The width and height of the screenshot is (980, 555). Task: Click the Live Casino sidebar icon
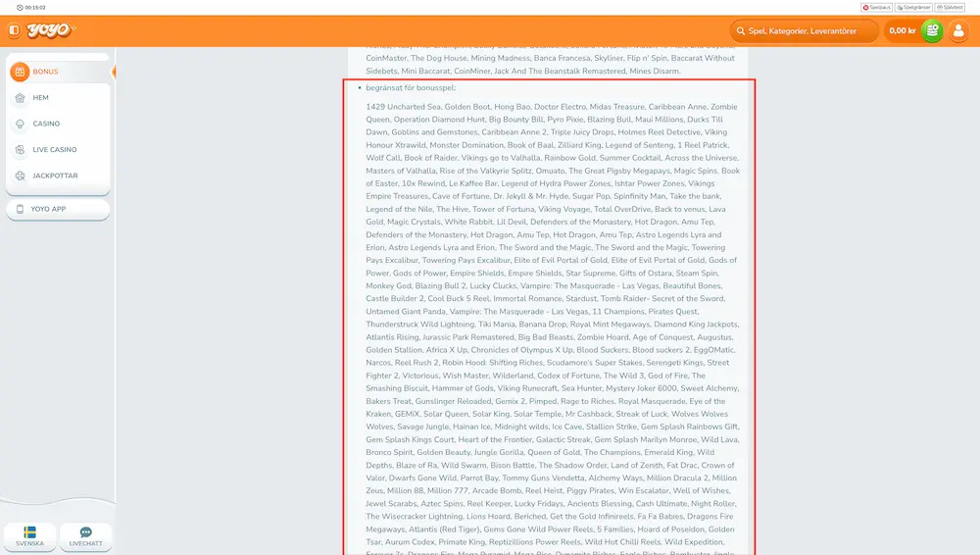coord(20,150)
